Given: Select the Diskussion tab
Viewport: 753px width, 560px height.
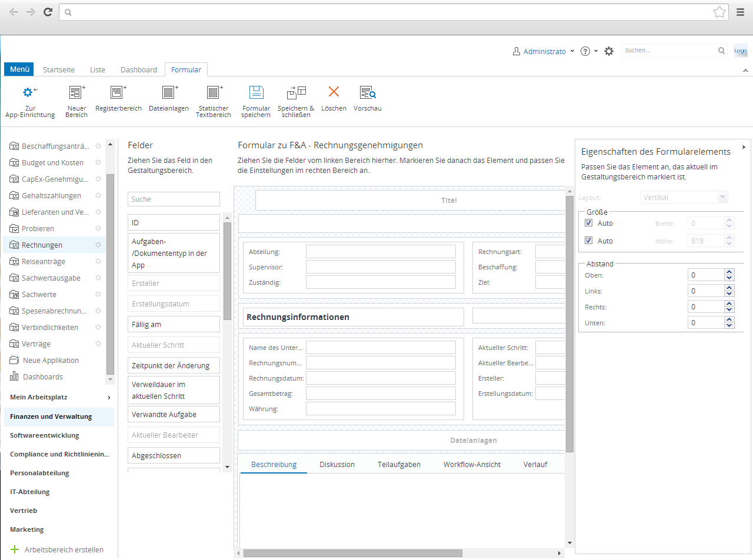Looking at the screenshot, I should tap(337, 464).
